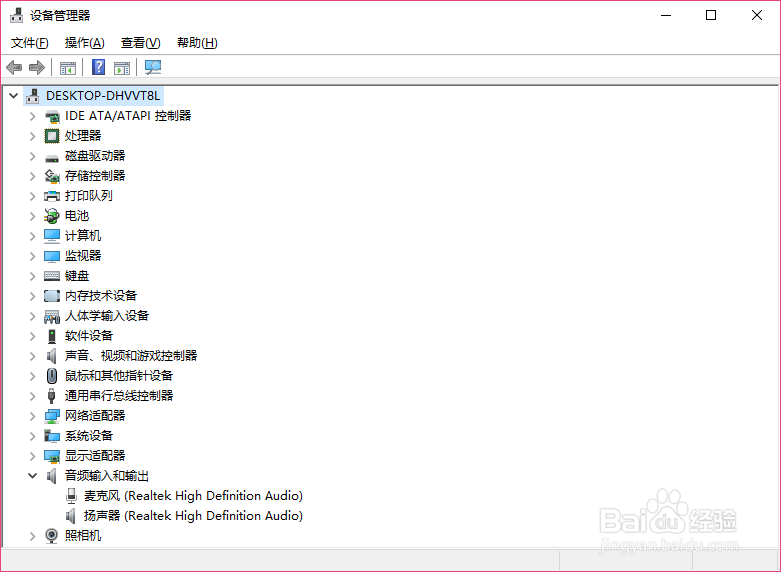This screenshot has width=781, height=572.
Task: Open the 查看(V) menu
Action: click(x=140, y=43)
